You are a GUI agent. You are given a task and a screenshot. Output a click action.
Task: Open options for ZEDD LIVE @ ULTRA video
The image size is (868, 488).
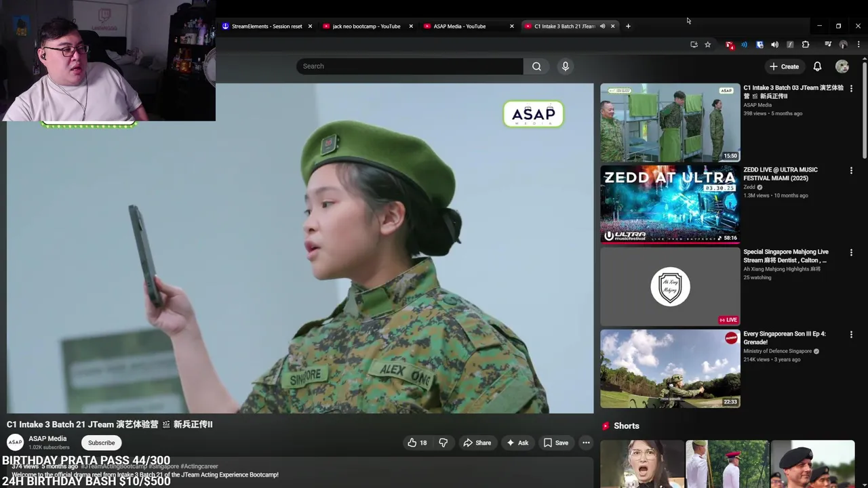(x=851, y=171)
